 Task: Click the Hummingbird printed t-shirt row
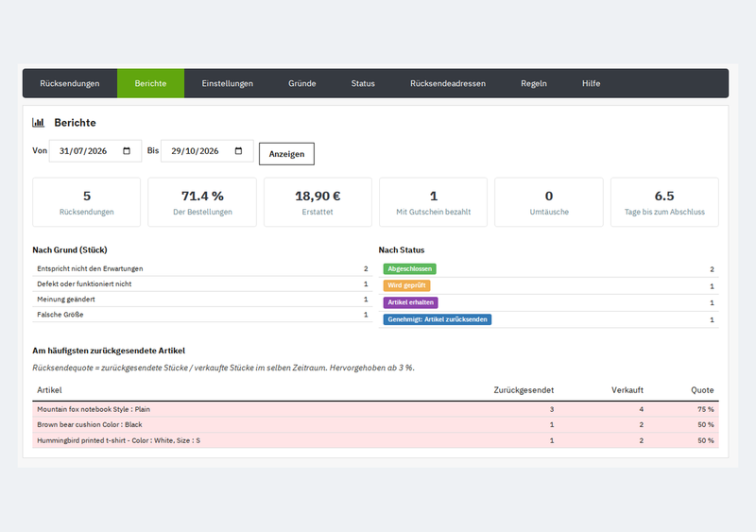[375, 440]
